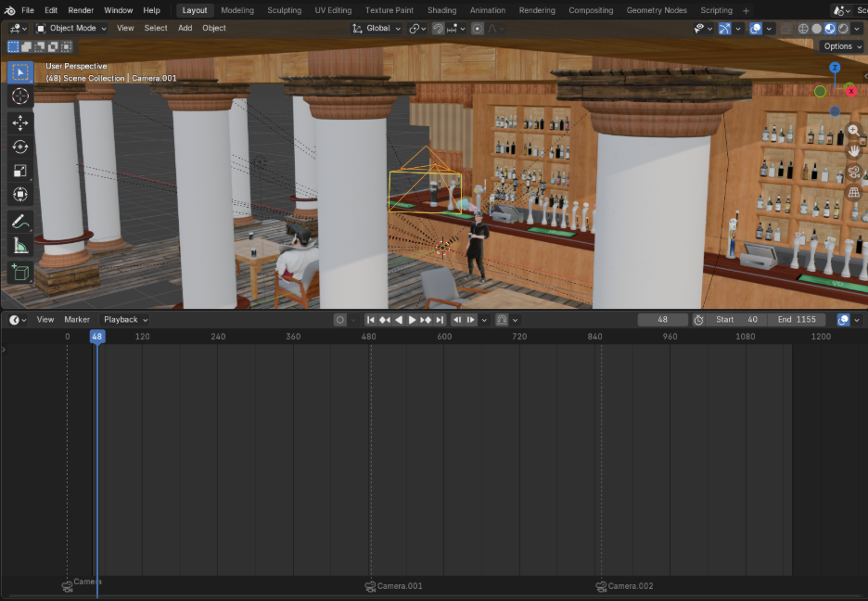Viewport: 868px width, 601px height.
Task: Switch to the Sculpting workspace tab
Action: [284, 10]
